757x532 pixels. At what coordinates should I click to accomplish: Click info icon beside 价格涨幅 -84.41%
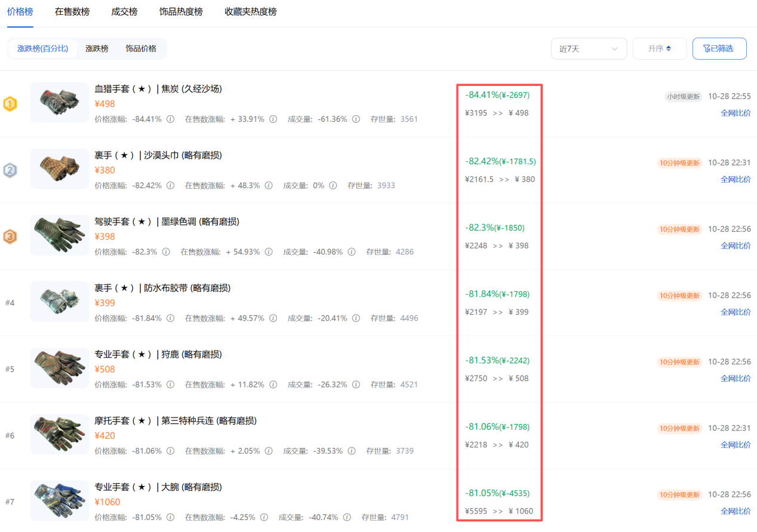[171, 119]
